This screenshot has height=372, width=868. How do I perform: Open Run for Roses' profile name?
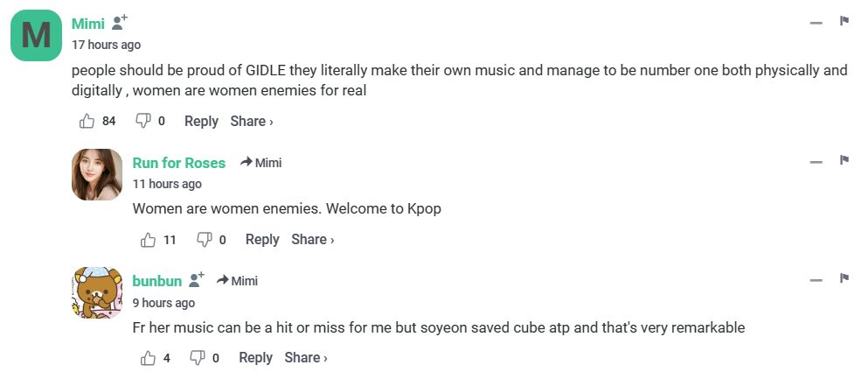(179, 163)
